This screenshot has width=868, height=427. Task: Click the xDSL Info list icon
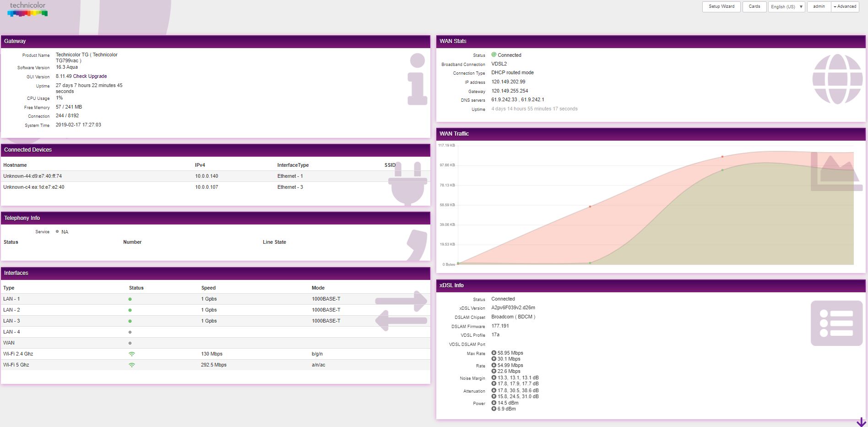tap(836, 323)
